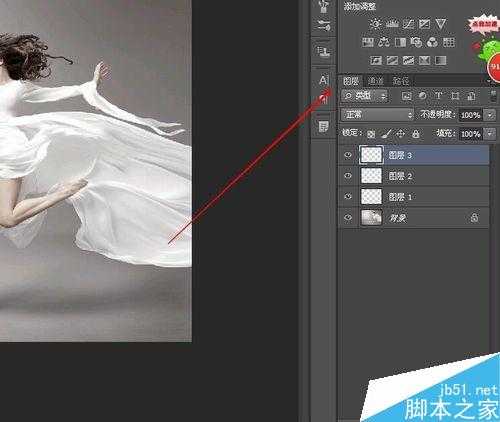Image resolution: width=500 pixels, height=422 pixels.
Task: Open the 不透明度 slider arrow
Action: pyautogui.click(x=490, y=115)
